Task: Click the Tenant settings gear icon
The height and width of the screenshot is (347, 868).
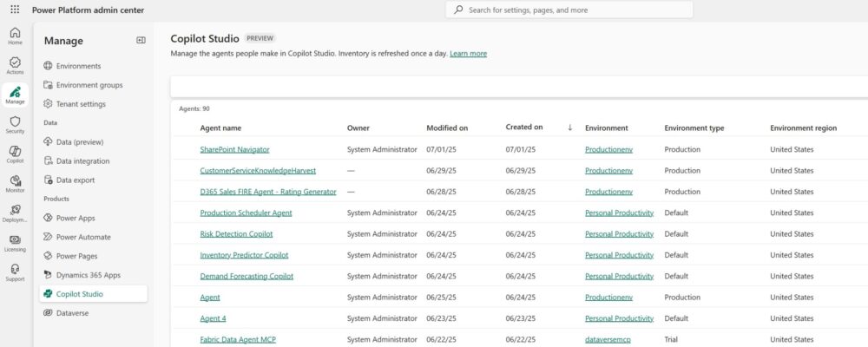Action: click(x=48, y=104)
